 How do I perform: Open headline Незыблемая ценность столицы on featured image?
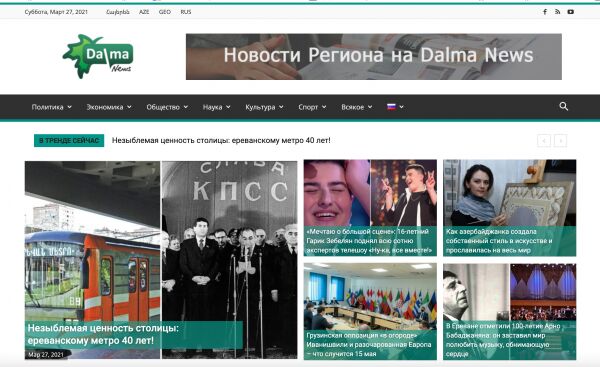[x=103, y=334]
